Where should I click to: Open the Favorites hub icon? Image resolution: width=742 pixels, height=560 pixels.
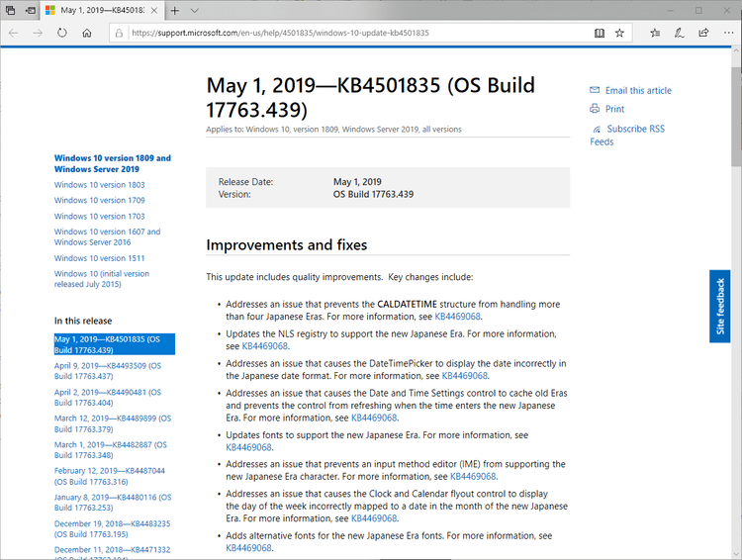(655, 33)
